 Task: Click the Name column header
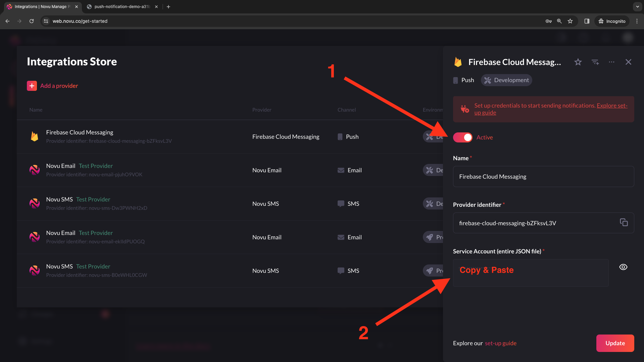point(36,110)
